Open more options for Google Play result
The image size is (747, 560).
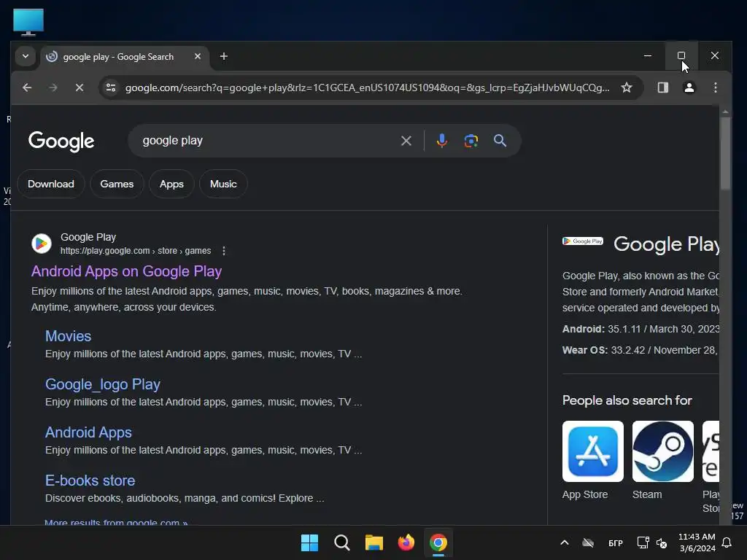pyautogui.click(x=223, y=251)
